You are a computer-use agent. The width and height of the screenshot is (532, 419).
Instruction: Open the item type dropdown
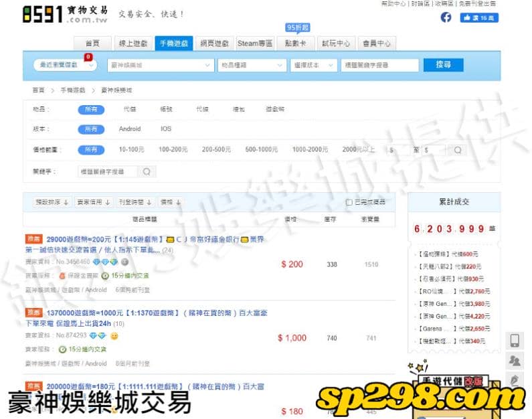click(252, 65)
